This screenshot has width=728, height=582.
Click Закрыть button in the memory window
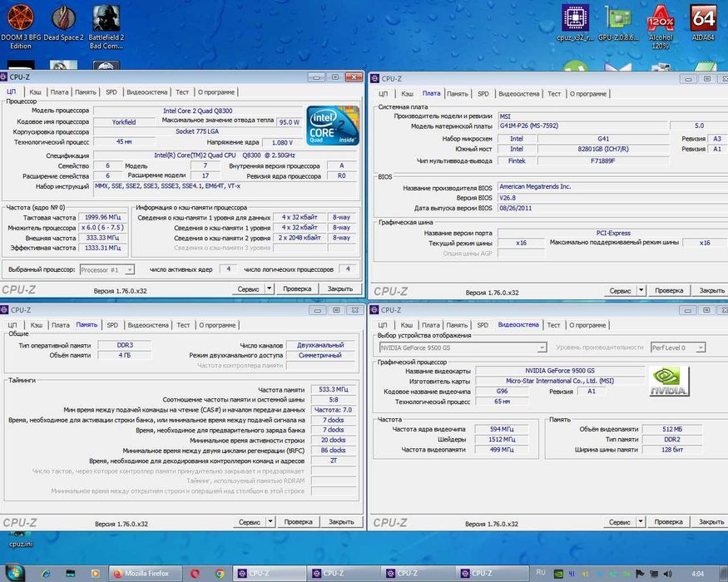click(x=341, y=521)
